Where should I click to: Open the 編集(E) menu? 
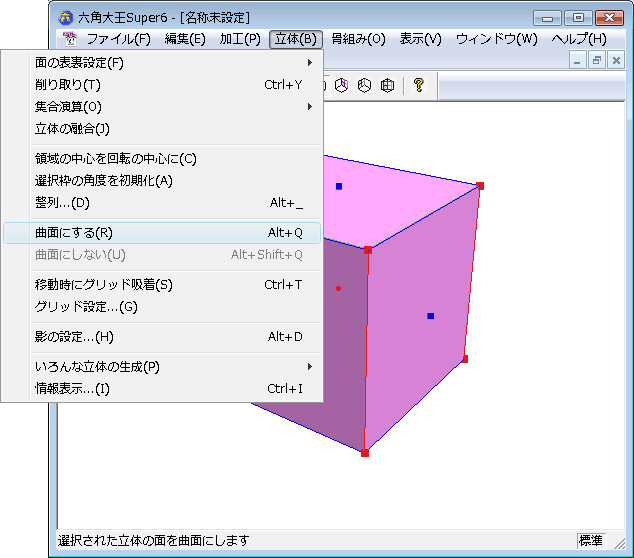185,39
